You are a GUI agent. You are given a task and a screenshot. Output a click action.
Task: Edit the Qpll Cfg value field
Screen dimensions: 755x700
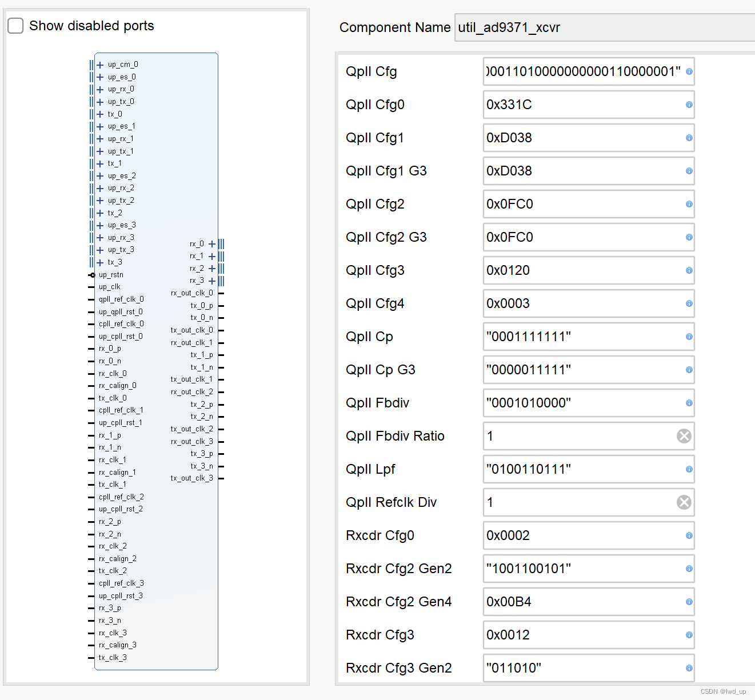[589, 71]
